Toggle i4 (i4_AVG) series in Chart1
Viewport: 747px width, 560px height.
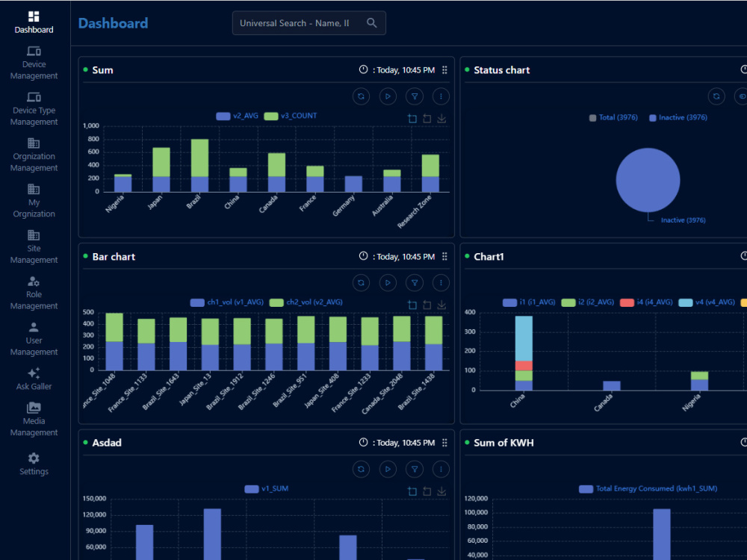tap(646, 302)
